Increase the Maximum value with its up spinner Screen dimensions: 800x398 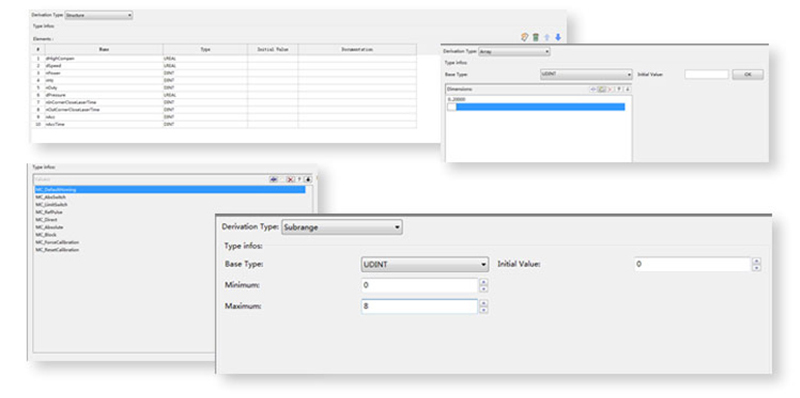pyautogui.click(x=484, y=303)
